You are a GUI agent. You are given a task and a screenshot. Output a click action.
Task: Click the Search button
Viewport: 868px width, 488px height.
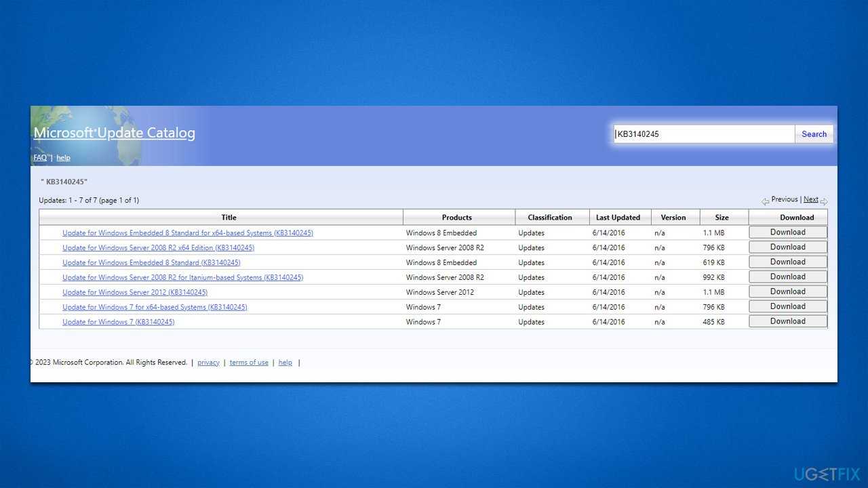(814, 134)
